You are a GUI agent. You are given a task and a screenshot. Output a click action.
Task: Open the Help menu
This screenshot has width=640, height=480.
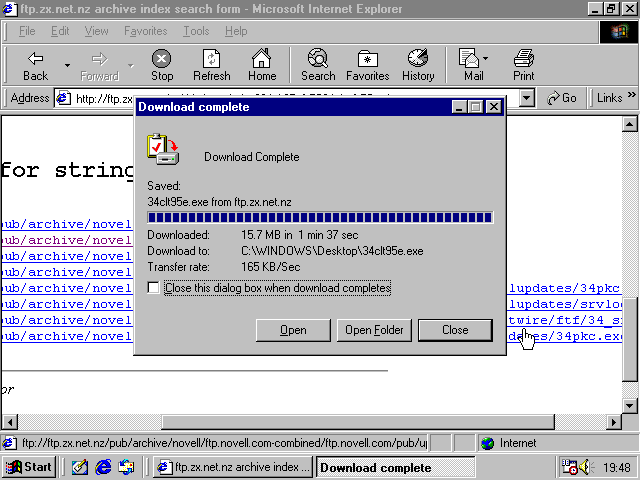point(236,31)
